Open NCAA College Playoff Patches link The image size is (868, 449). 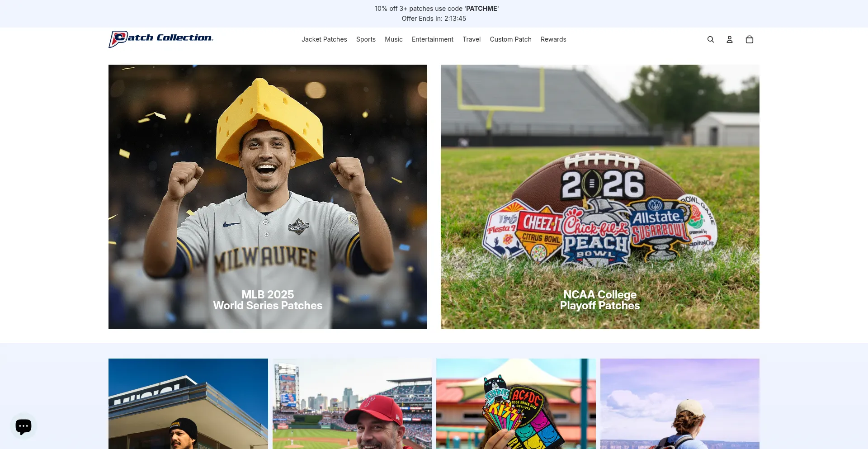coord(600,300)
